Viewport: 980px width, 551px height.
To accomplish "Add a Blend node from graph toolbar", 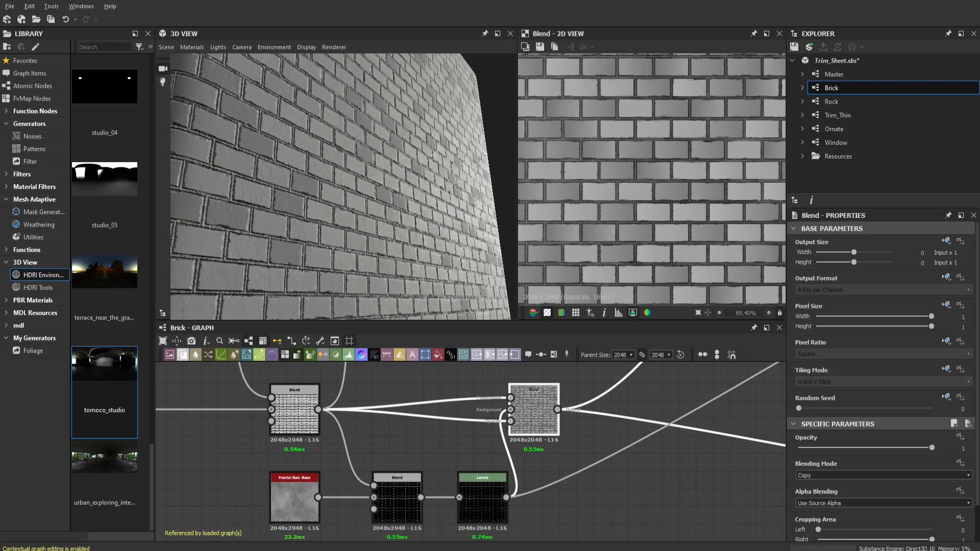I will [183, 355].
